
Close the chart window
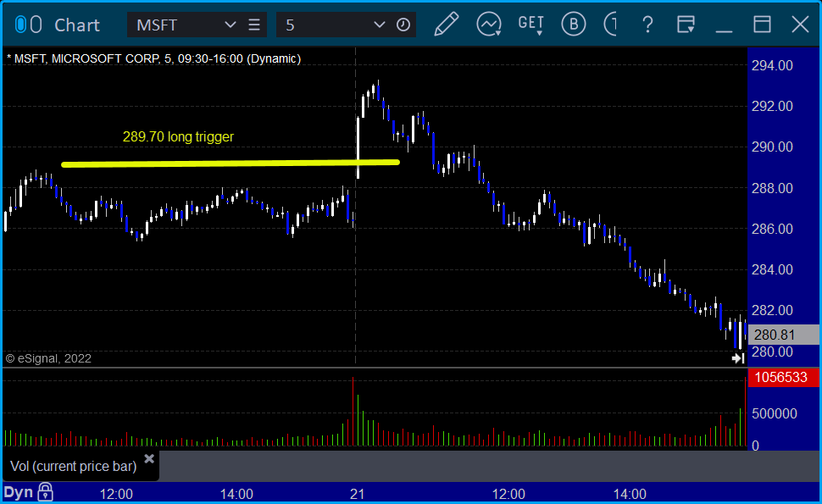pos(801,24)
